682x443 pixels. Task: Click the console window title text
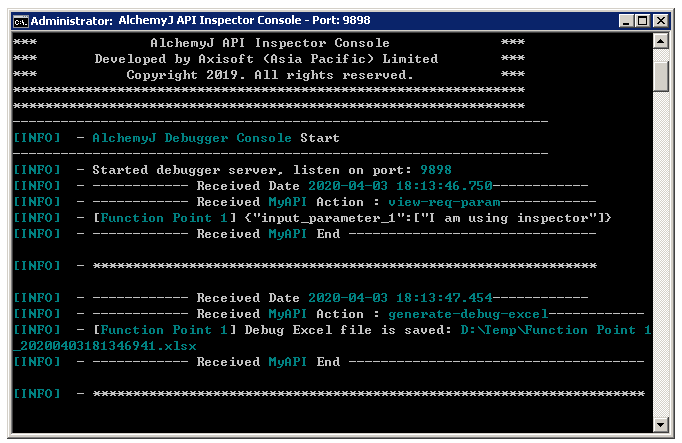coord(200,20)
